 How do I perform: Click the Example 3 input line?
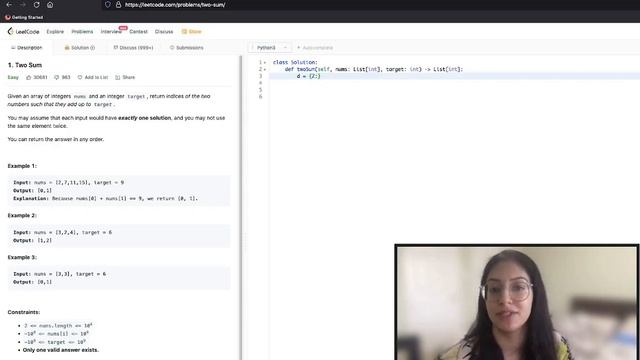coord(60,274)
